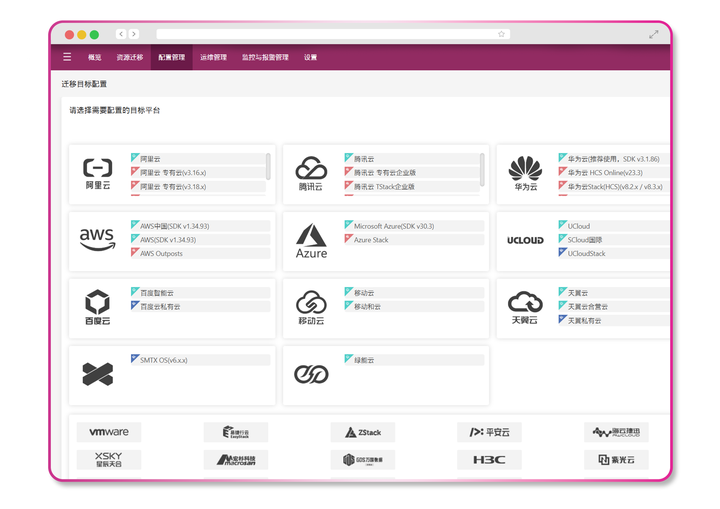Image resolution: width=720 pixels, height=509 pixels.
Task: Choose the GDS 万国数据 tile
Action: coord(363,460)
